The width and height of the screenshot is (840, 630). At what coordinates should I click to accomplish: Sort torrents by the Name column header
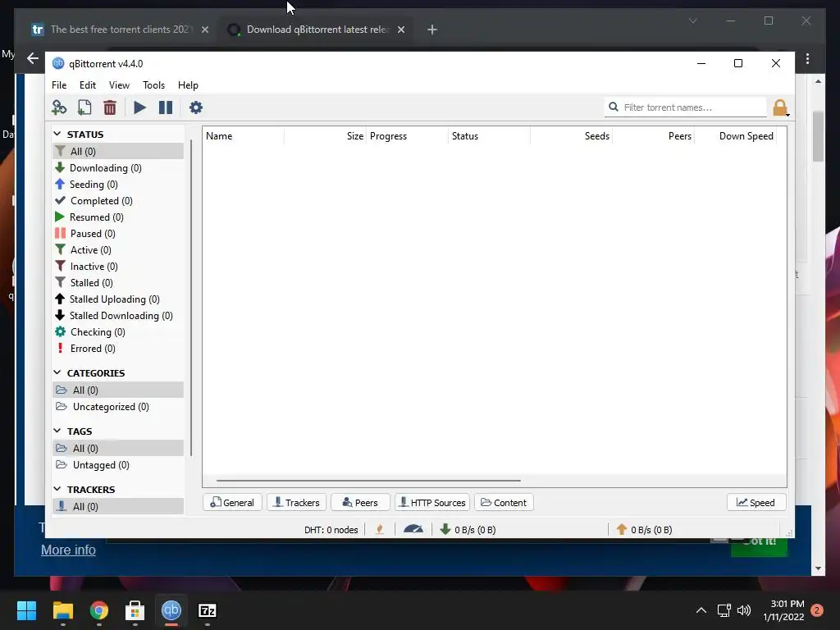tap(243, 136)
